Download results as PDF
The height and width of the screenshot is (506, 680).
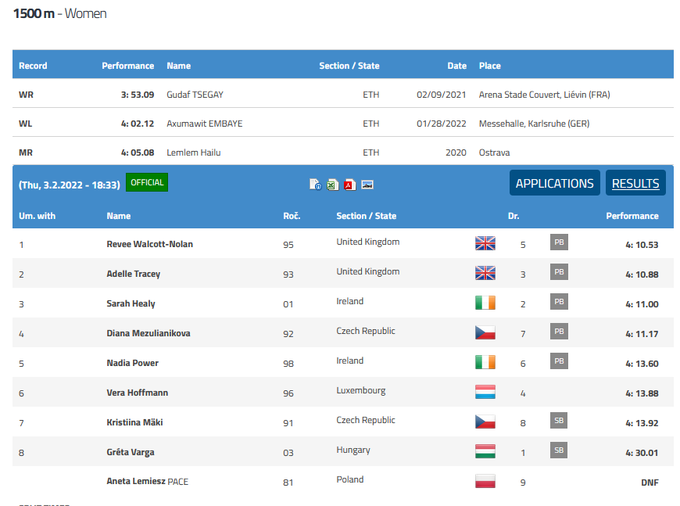pyautogui.click(x=350, y=184)
